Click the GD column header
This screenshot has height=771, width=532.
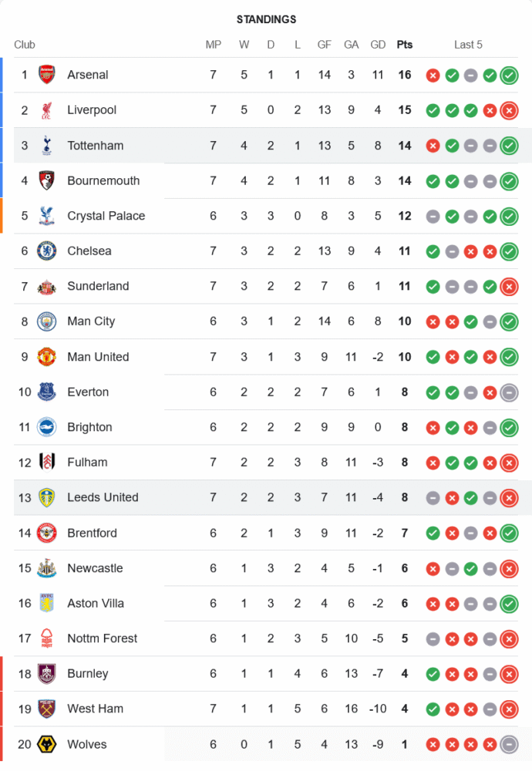coord(378,45)
